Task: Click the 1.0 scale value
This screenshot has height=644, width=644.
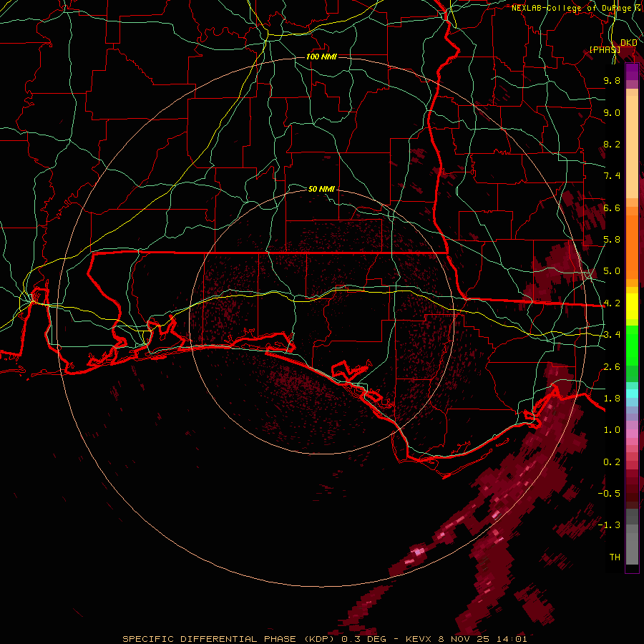Action: [612, 430]
